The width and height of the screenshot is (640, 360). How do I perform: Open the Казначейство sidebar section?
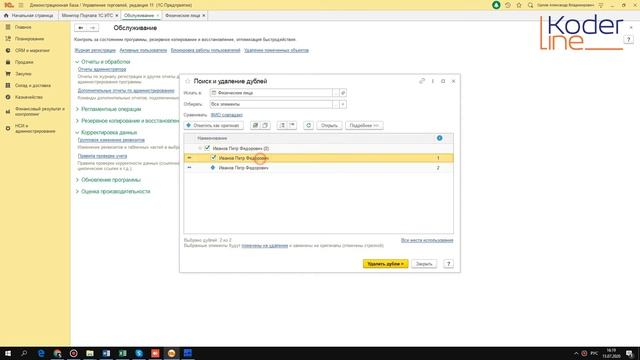click(29, 97)
